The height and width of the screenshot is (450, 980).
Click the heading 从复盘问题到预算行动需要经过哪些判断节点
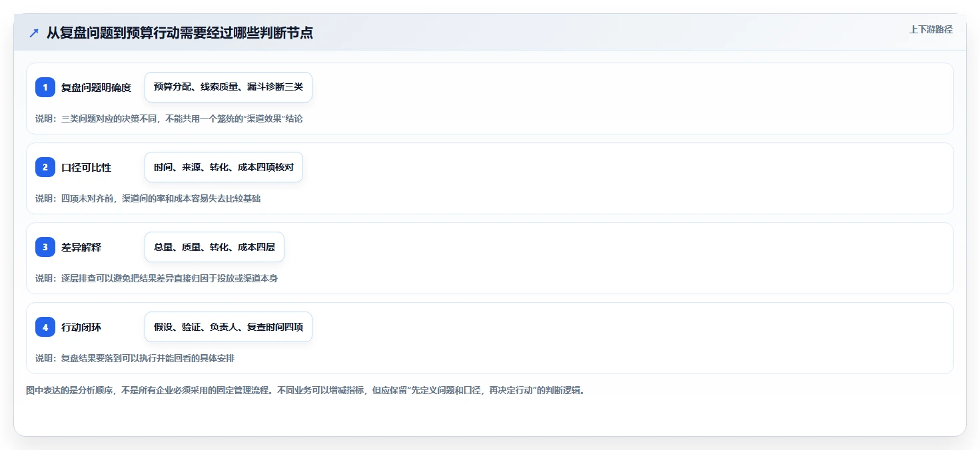click(x=180, y=33)
